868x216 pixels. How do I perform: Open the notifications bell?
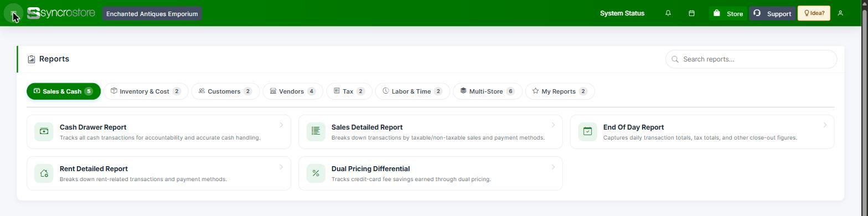click(668, 13)
